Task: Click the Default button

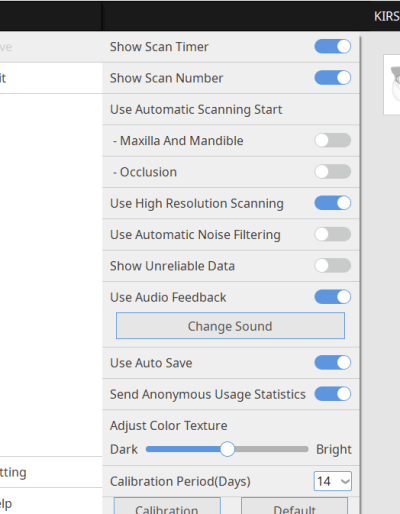Action: coord(294,506)
